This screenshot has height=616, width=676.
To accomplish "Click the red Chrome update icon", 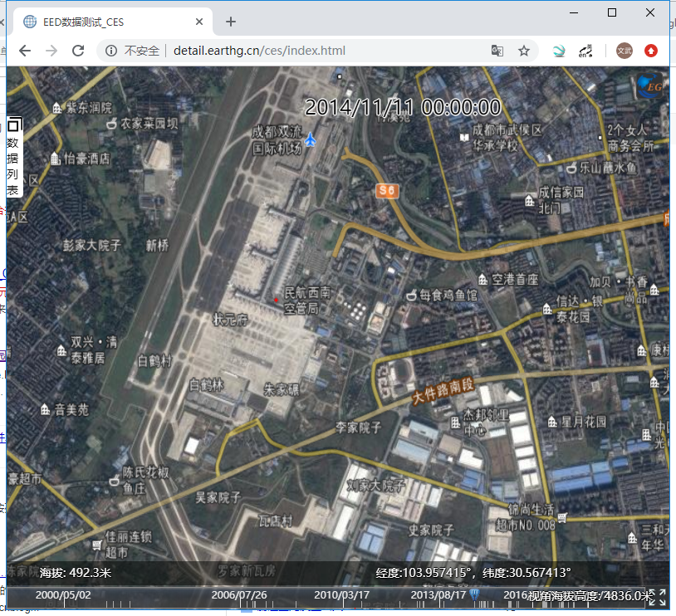I will (x=651, y=51).
